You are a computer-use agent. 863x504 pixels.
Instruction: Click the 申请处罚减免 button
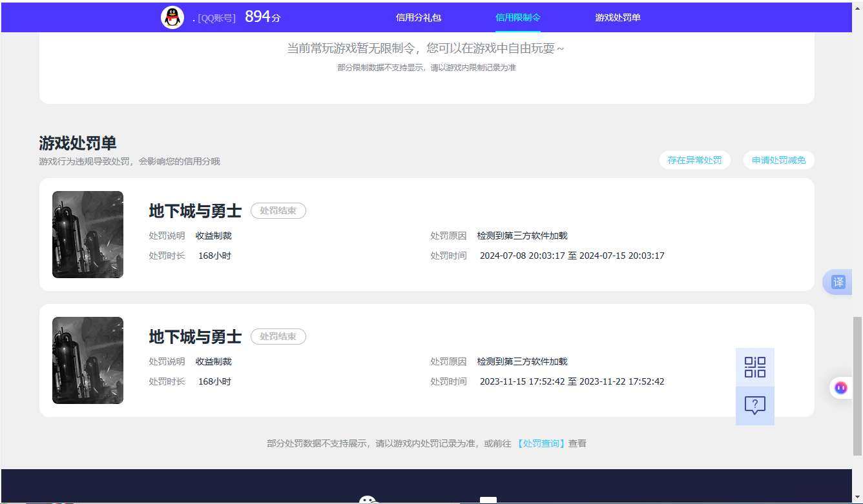(x=779, y=160)
